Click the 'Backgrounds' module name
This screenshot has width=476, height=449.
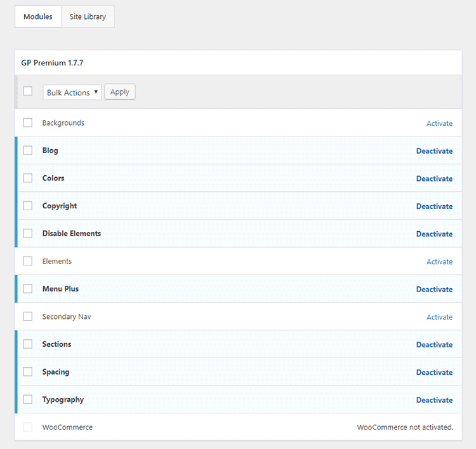(63, 123)
